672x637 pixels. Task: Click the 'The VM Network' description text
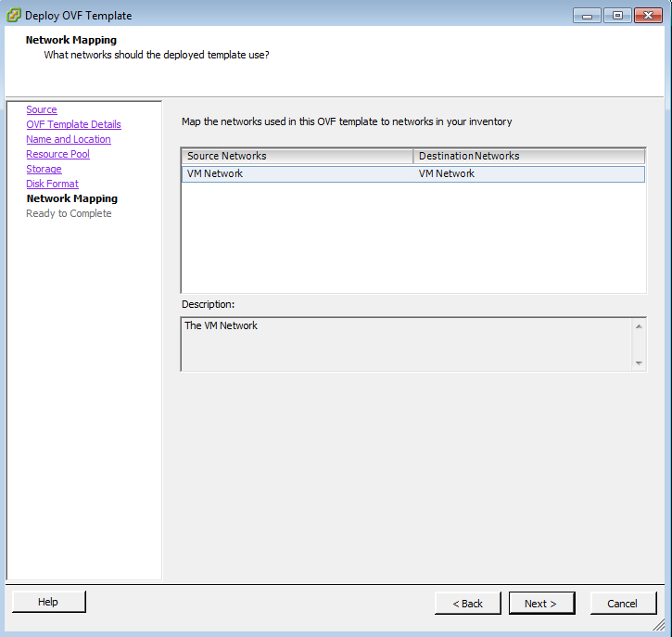pos(221,325)
